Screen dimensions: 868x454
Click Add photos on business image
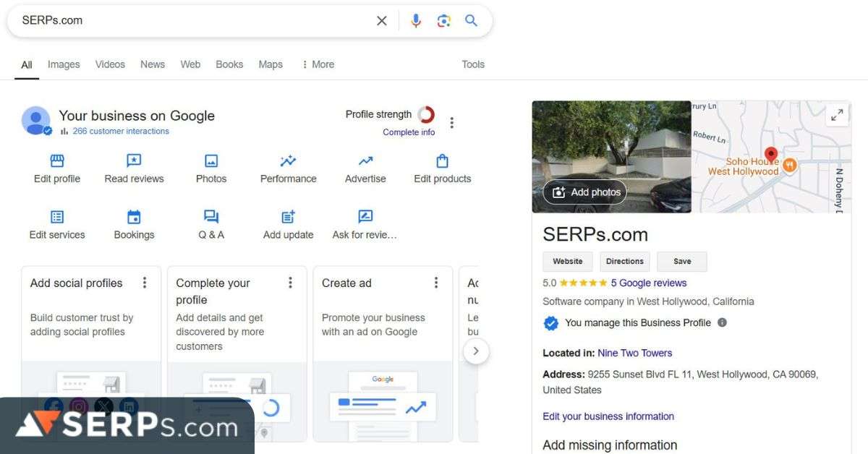[x=585, y=192]
